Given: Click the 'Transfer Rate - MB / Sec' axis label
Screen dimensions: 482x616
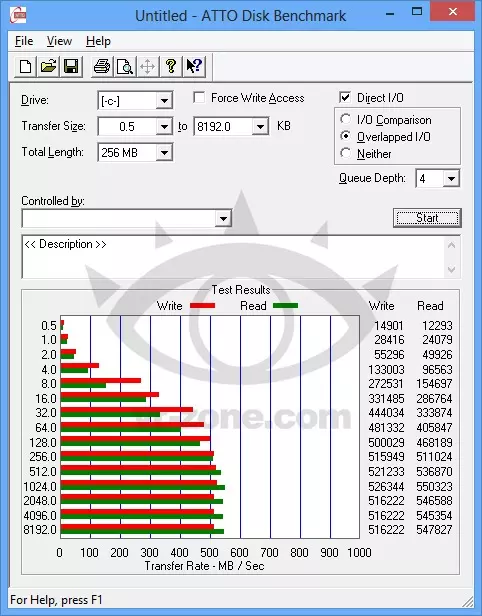Looking at the screenshot, I should (x=204, y=566).
